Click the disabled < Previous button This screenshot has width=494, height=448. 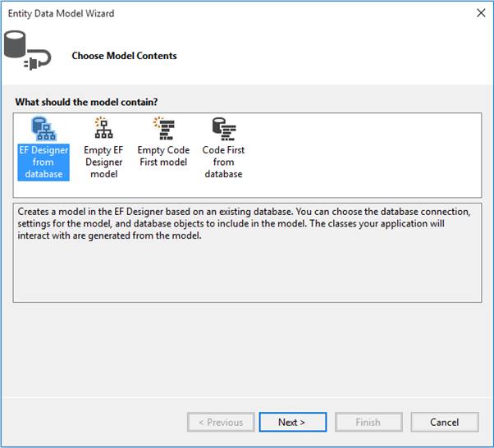221,423
